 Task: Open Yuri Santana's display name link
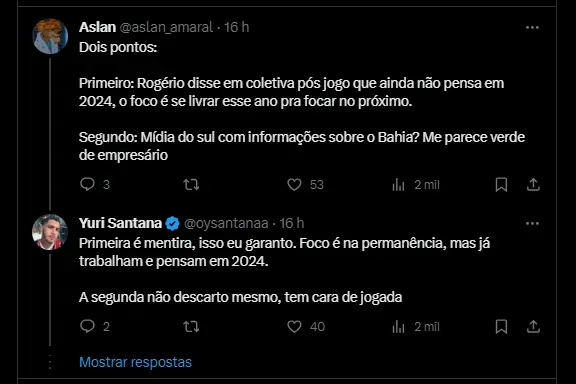120,223
